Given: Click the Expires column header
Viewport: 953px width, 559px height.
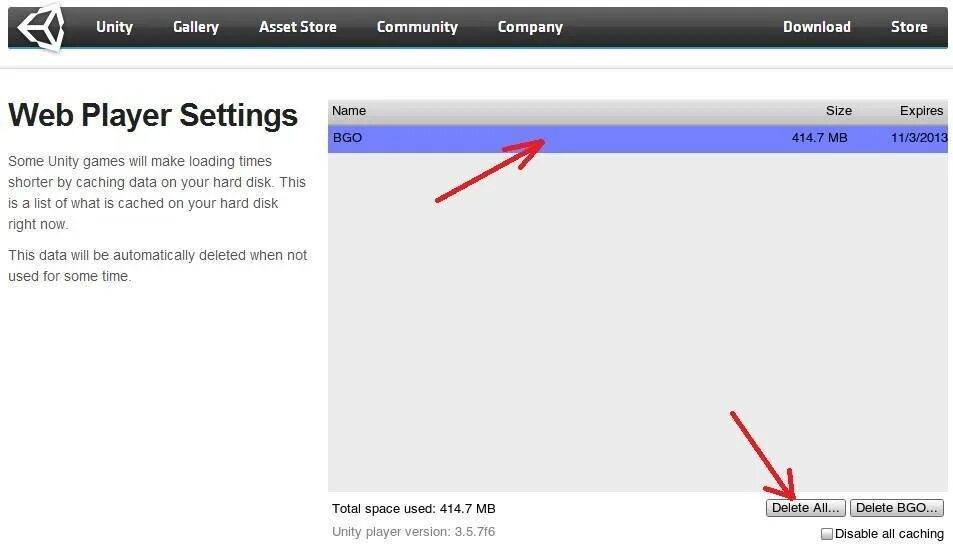Looking at the screenshot, I should click(x=921, y=111).
